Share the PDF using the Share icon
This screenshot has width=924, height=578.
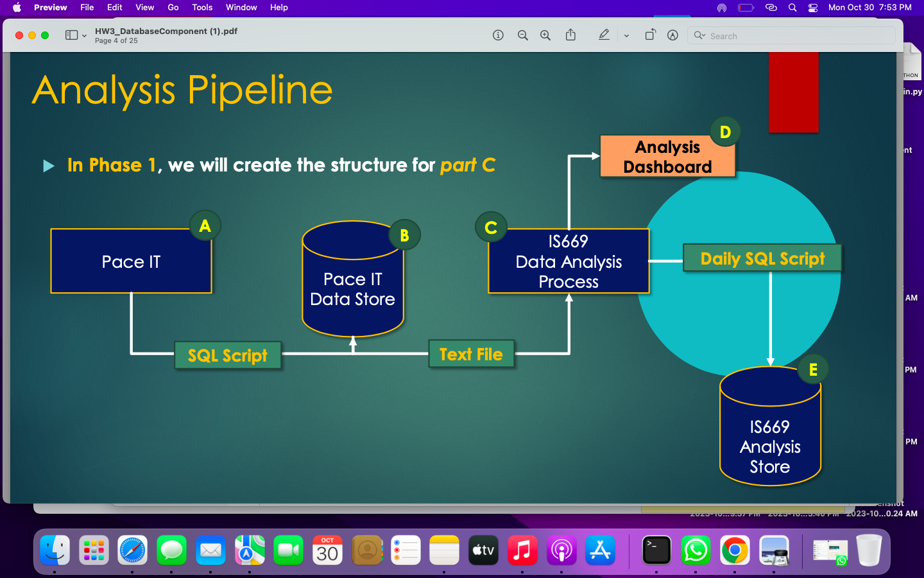[x=570, y=35]
